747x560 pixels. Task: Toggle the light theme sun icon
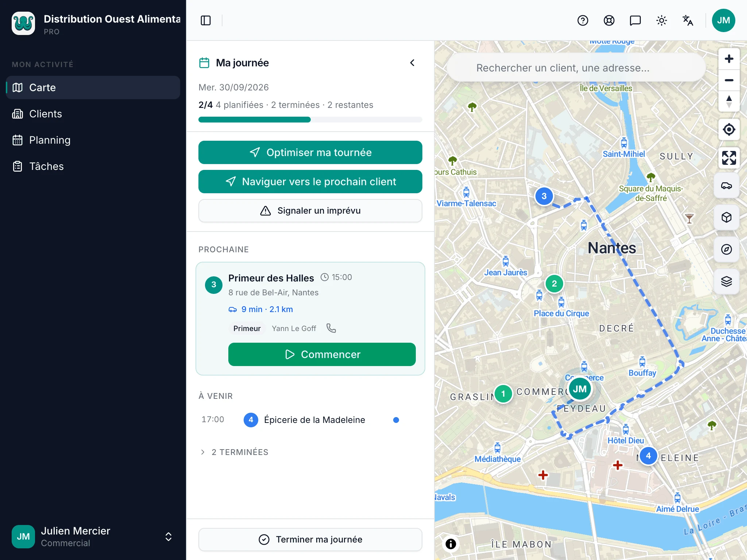coord(662,20)
